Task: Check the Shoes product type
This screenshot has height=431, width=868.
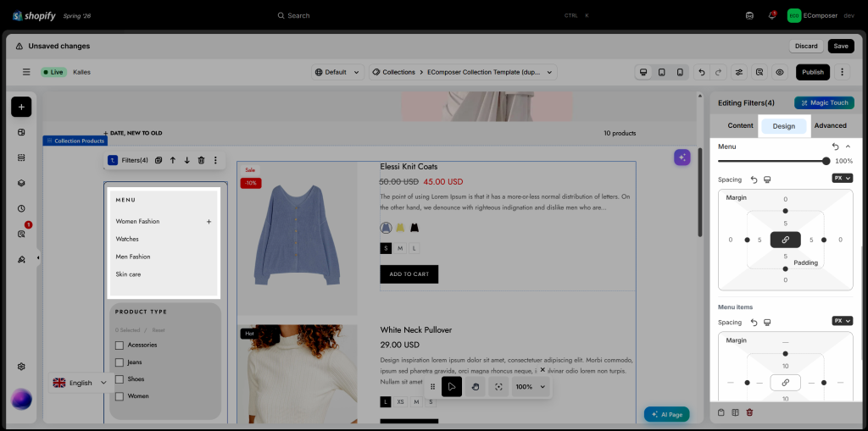Action: [119, 379]
